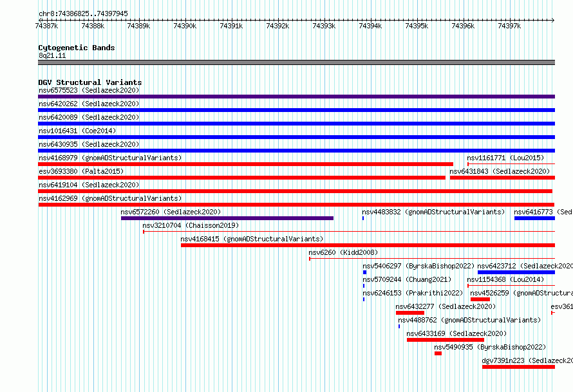Click red bar under nsv6433169
Viewport: 573px width, 392px height.
click(x=446, y=340)
